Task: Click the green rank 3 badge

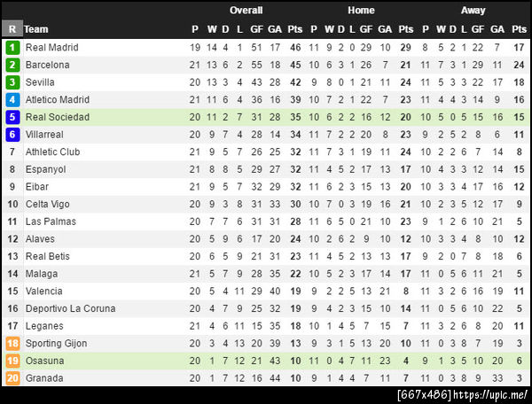Action: (x=12, y=82)
